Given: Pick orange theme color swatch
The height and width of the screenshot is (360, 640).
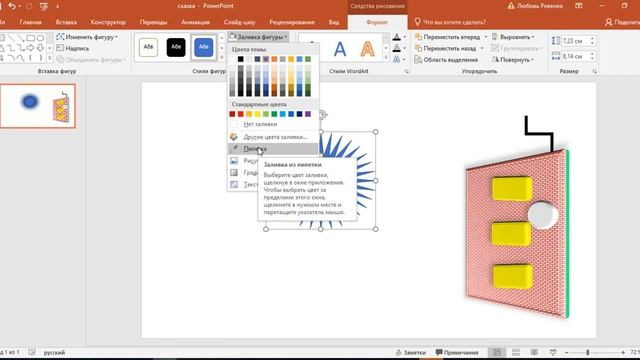Looking at the screenshot, I should (274, 59).
